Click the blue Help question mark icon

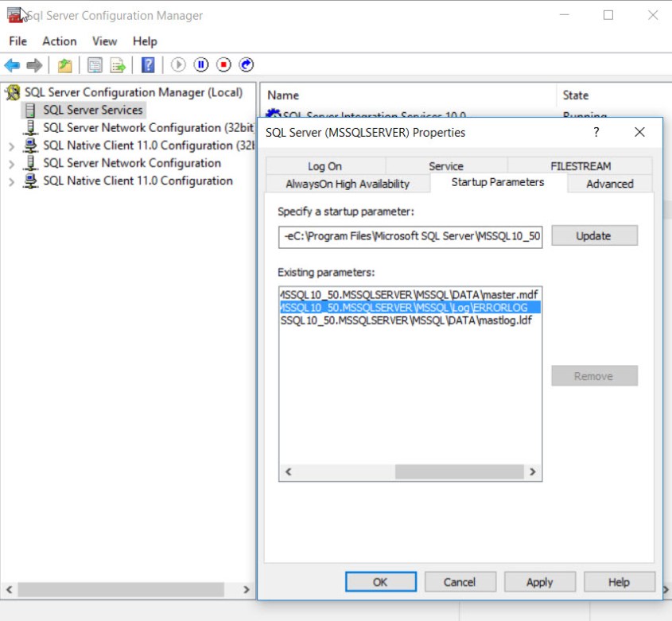click(148, 65)
